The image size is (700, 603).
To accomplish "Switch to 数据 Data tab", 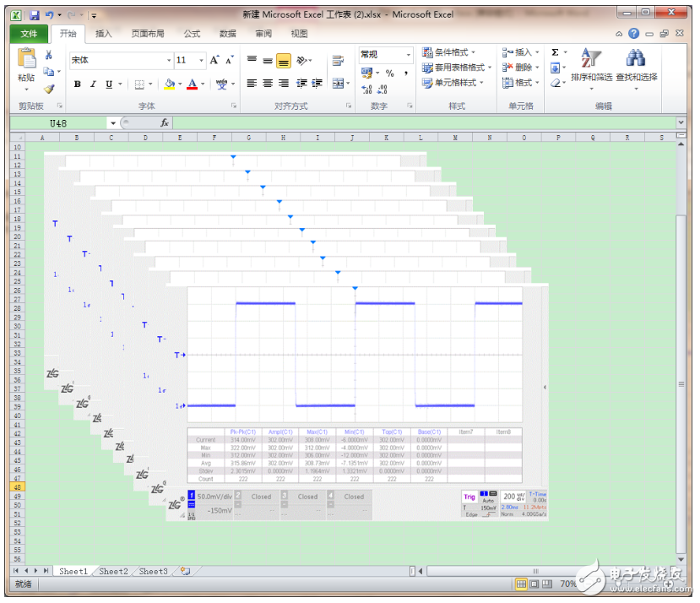I will point(228,34).
